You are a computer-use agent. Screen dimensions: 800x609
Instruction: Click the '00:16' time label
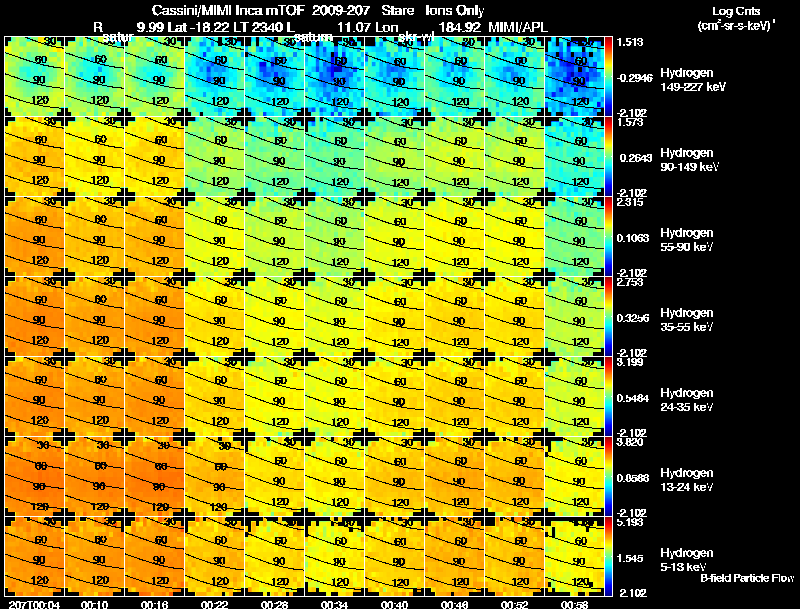154,604
